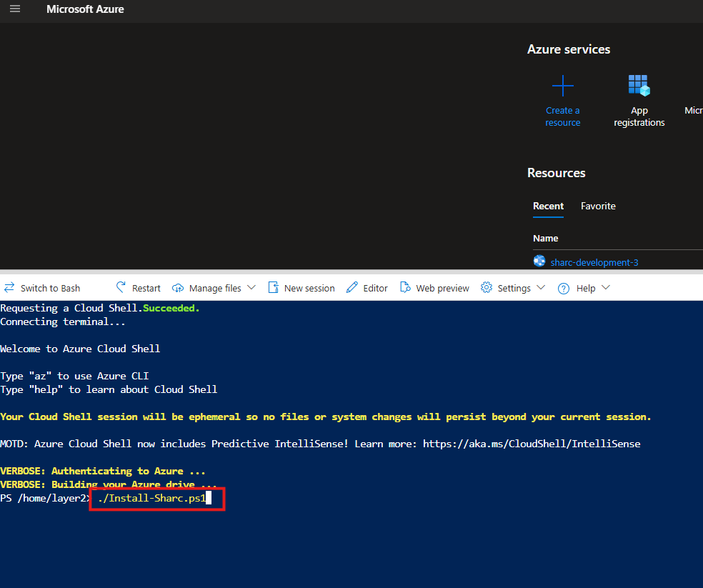Screen dimensions: 703x588
Task: Start a New session using its icon
Action: coord(273,287)
